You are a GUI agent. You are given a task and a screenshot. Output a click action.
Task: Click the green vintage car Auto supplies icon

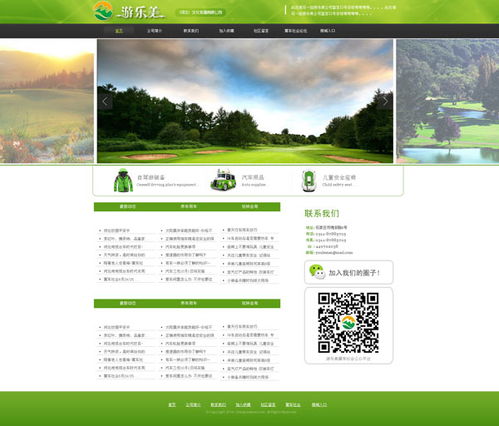[x=223, y=180]
